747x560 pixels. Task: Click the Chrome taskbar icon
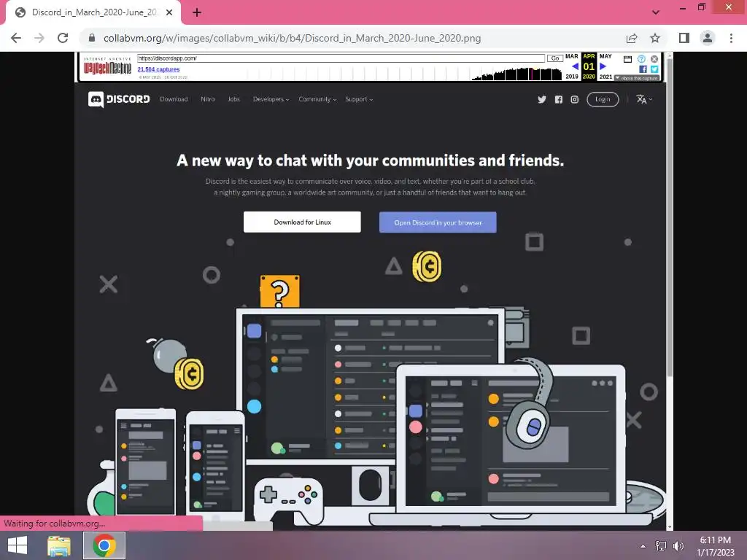click(104, 545)
